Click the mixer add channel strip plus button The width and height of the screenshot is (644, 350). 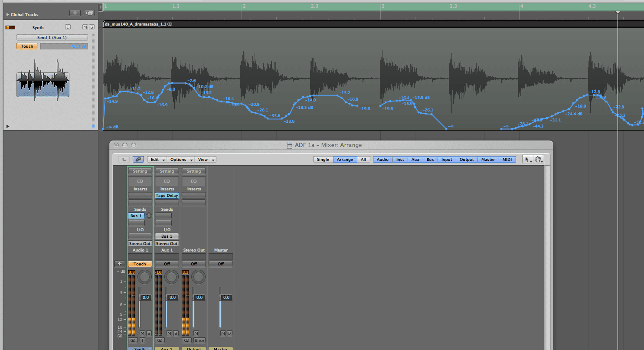point(120,264)
